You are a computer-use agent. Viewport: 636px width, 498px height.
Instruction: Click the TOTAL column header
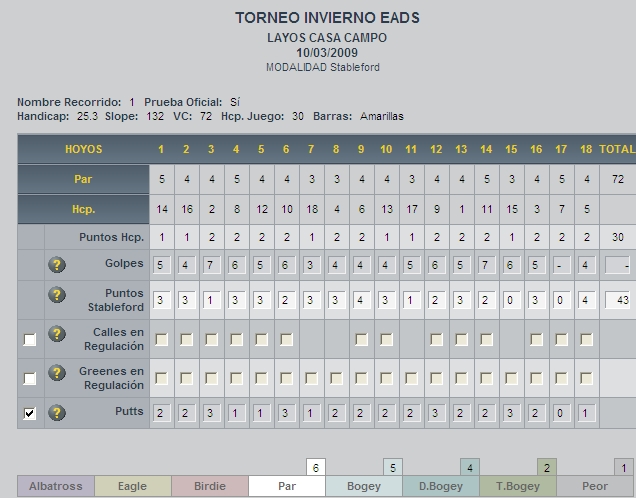tap(617, 149)
